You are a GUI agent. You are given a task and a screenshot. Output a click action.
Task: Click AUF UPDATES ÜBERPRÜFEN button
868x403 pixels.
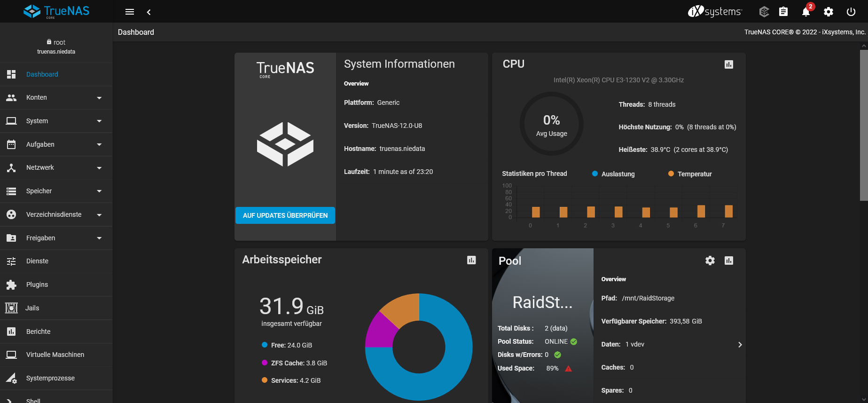[x=285, y=215]
